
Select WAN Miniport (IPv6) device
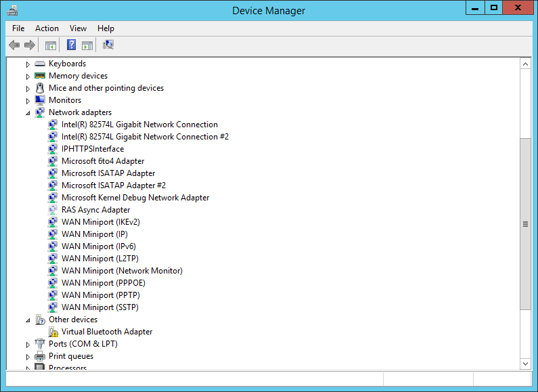(99, 246)
